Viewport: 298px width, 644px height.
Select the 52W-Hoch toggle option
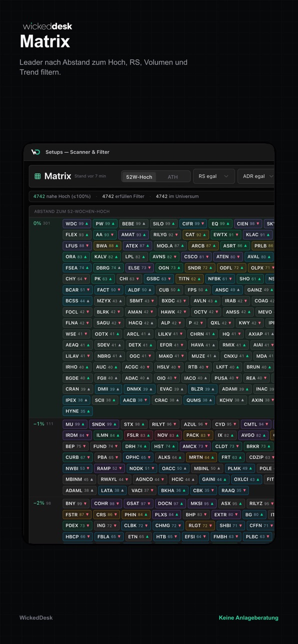tap(139, 177)
